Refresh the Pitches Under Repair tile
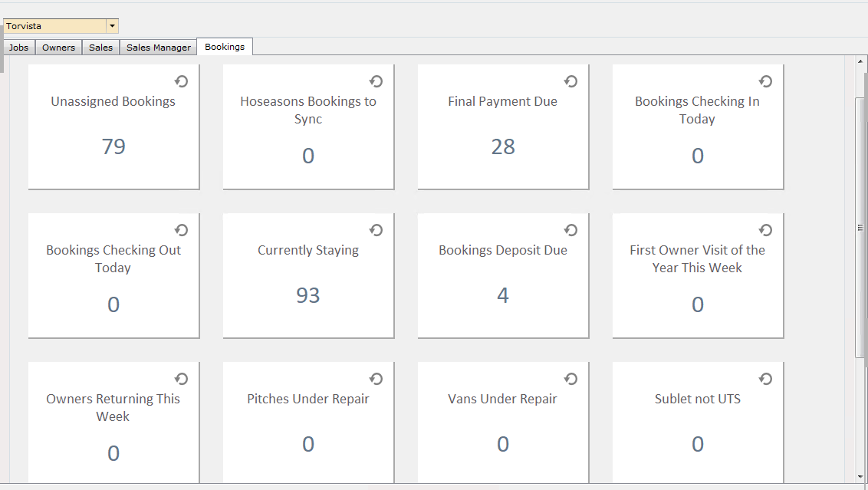 (x=376, y=379)
